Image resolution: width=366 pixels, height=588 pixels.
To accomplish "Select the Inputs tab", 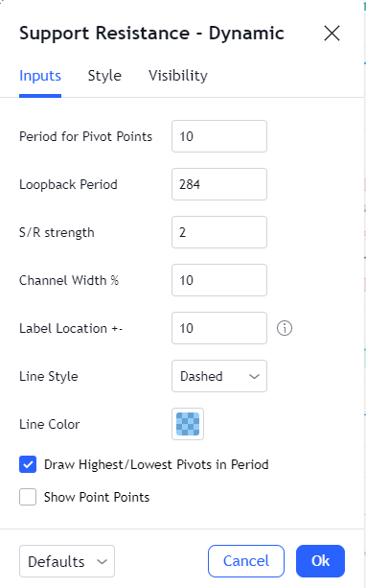I will point(40,76).
